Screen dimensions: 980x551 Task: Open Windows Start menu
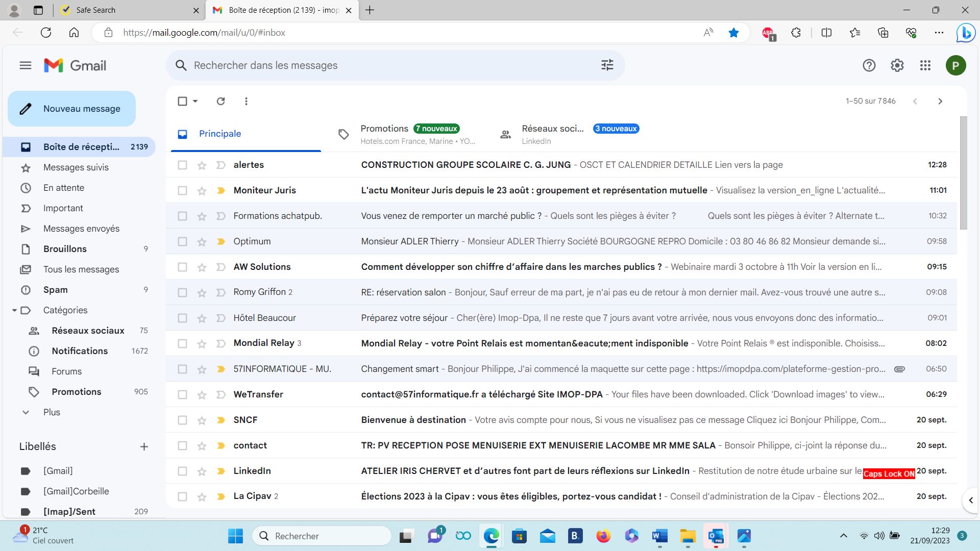point(235,536)
